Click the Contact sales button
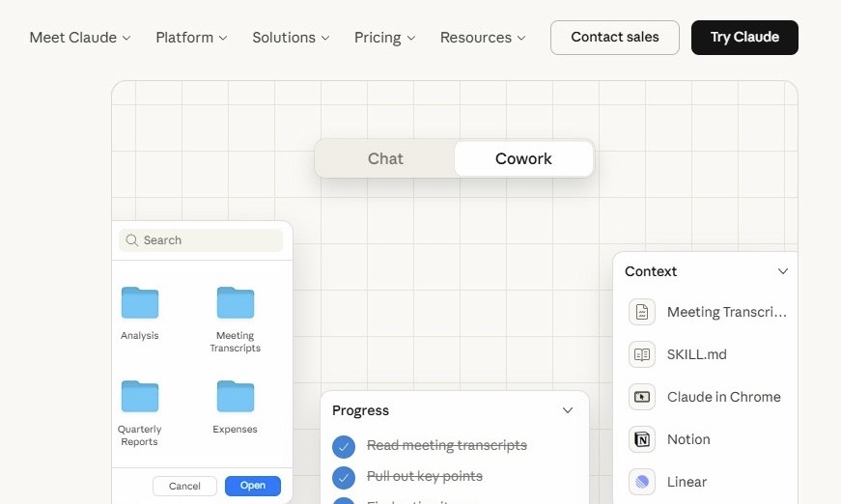The image size is (841, 504). (x=615, y=38)
